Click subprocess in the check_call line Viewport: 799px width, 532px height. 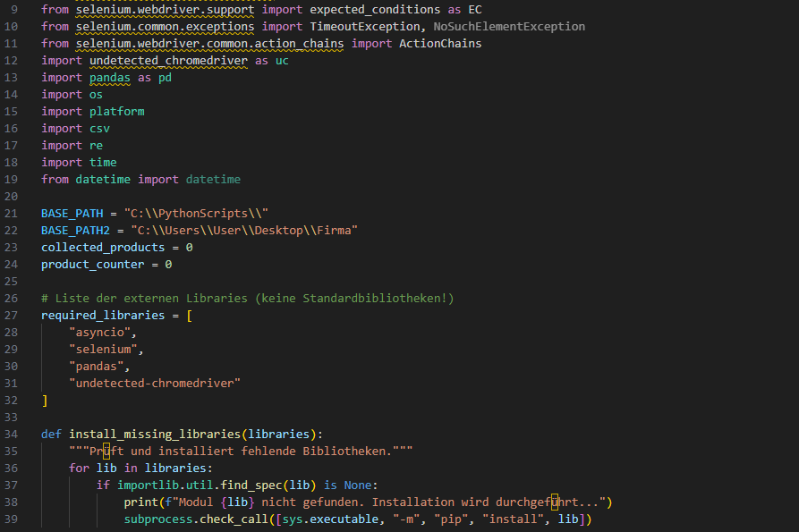point(158,519)
